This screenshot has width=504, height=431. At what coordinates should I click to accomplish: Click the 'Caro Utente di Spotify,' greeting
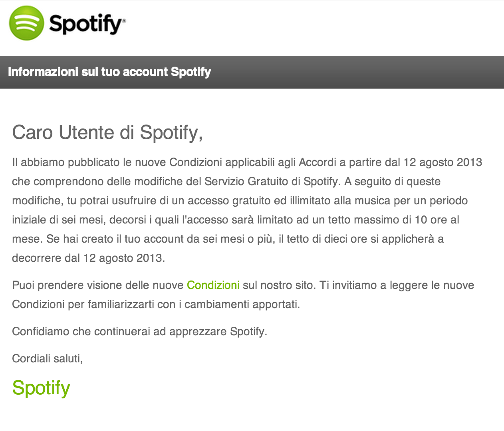[107, 132]
